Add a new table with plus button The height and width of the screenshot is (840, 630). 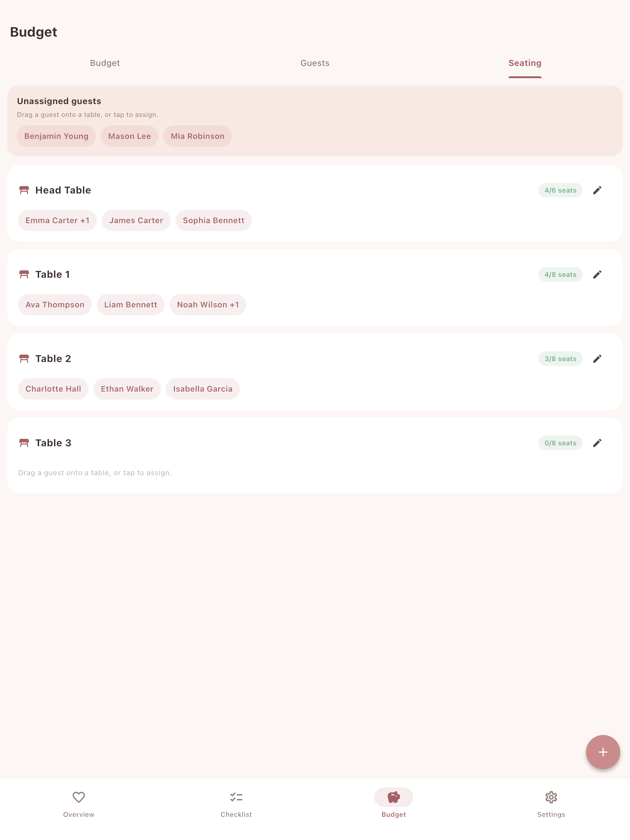click(603, 752)
